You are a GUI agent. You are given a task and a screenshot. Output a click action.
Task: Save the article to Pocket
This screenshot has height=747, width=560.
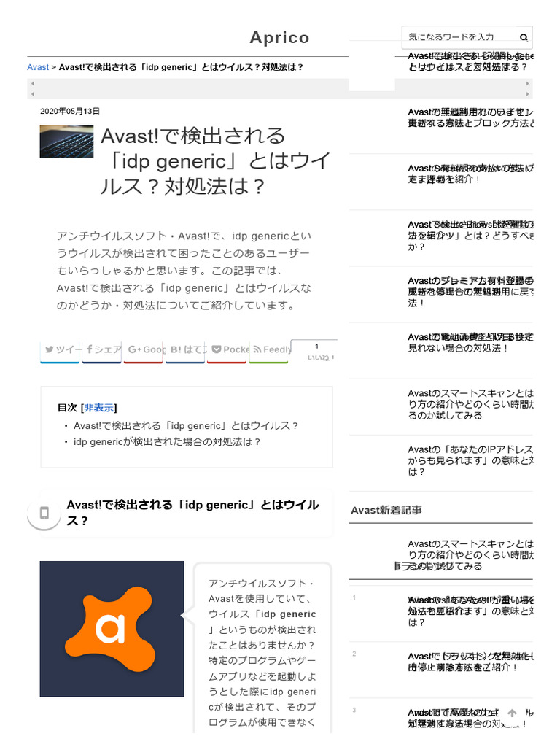(x=227, y=350)
